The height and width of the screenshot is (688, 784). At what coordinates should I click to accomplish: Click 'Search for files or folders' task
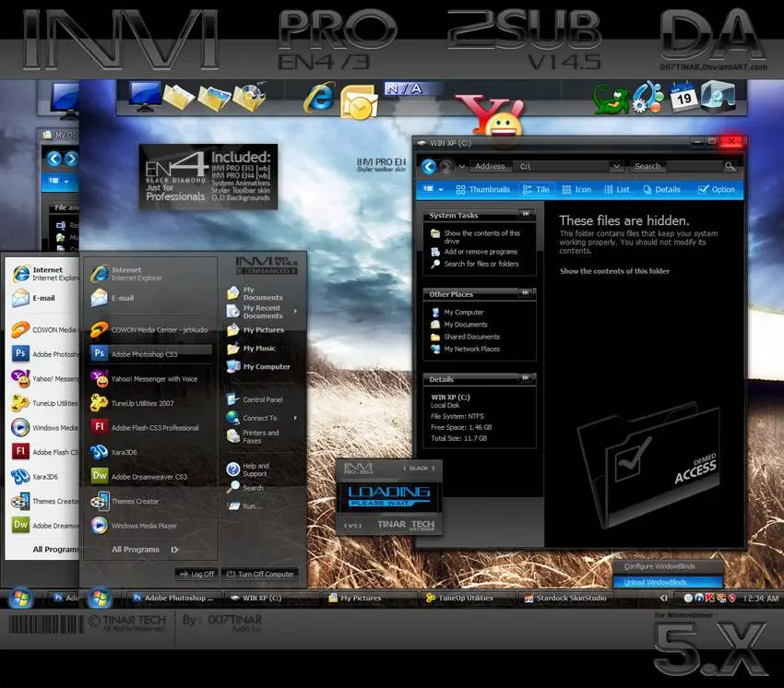pos(475,264)
